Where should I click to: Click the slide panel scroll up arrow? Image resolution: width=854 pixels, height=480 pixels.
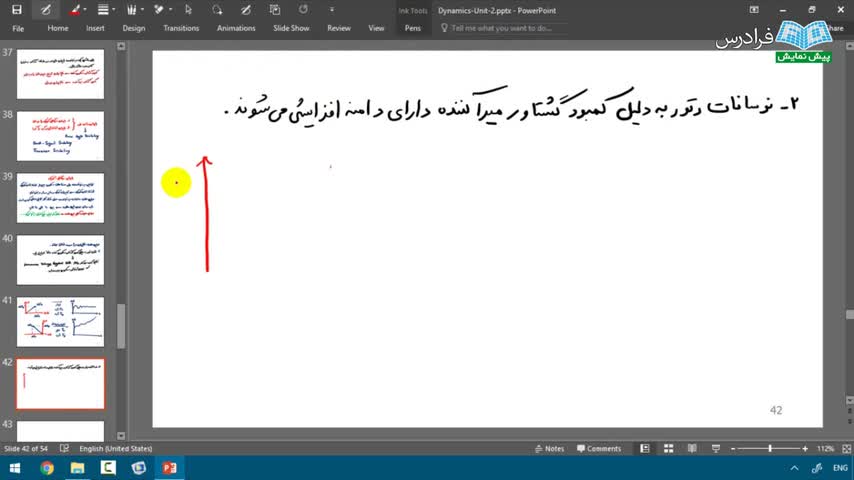tap(121, 46)
